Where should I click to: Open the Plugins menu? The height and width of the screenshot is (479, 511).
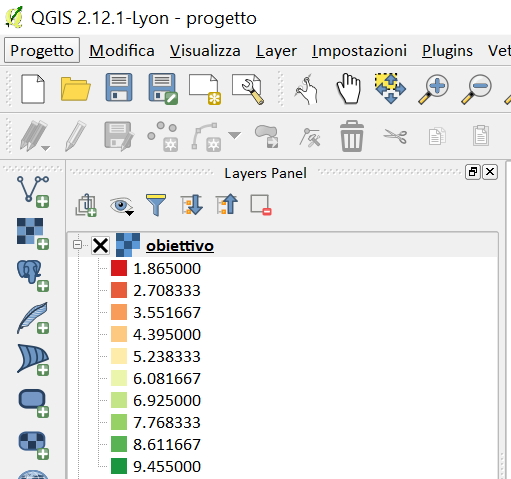[x=447, y=51]
